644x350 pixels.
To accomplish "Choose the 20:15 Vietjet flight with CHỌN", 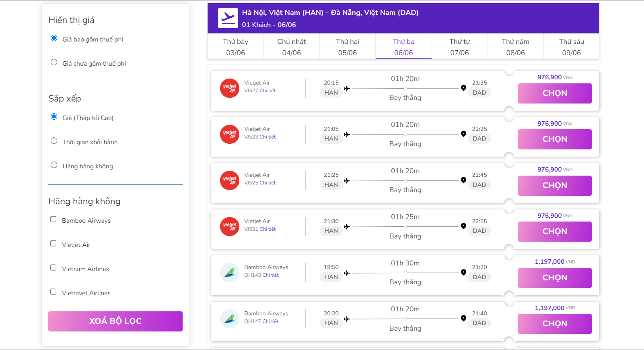I will pyautogui.click(x=554, y=93).
